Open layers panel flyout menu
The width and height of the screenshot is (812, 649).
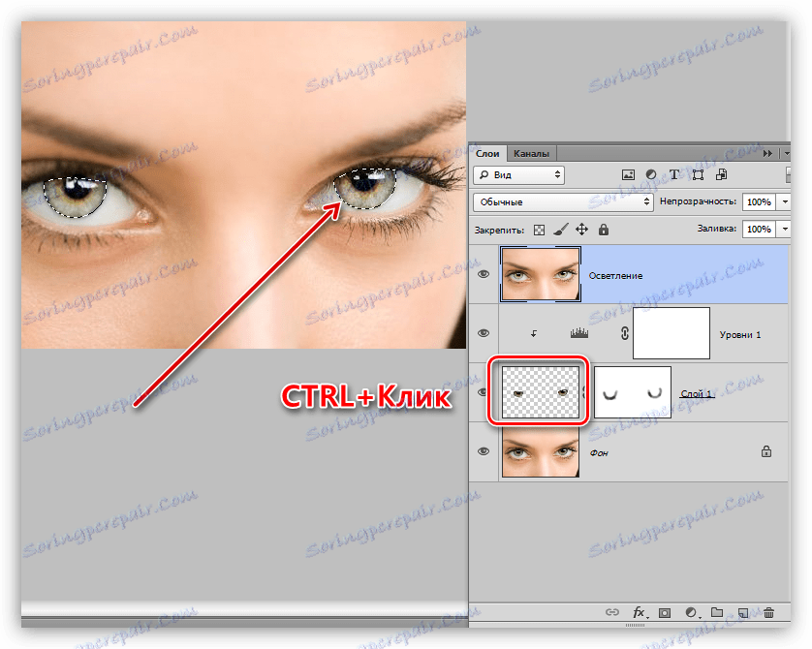click(786, 154)
